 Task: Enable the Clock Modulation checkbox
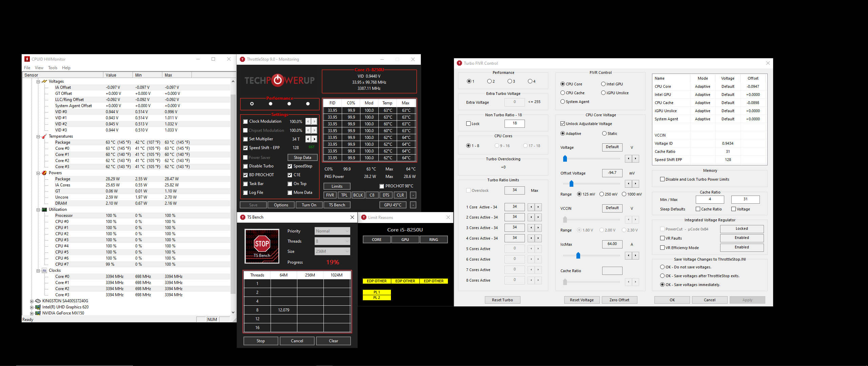[245, 121]
